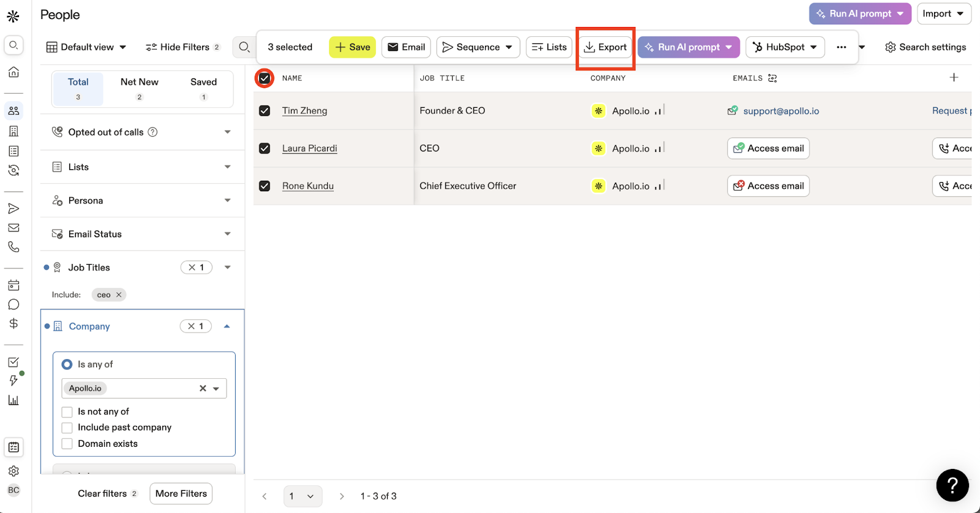Expand the Lists filter
980x513 pixels.
(228, 167)
